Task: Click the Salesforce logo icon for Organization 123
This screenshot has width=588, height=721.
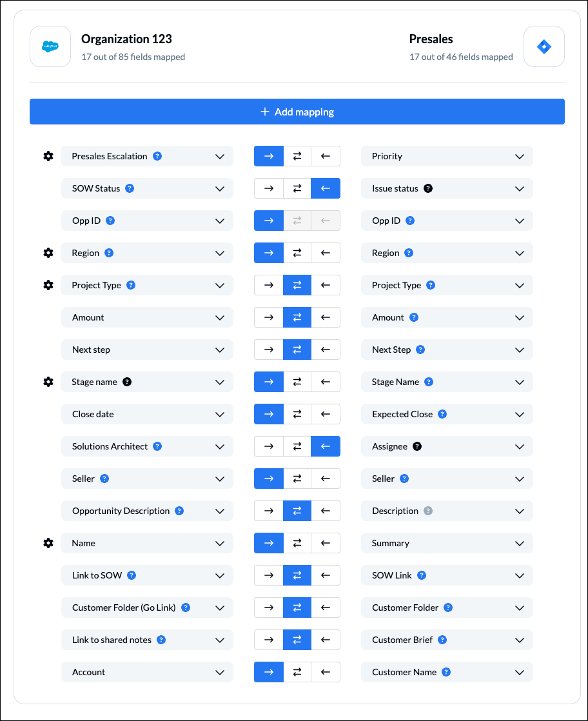Action: pyautogui.click(x=50, y=46)
